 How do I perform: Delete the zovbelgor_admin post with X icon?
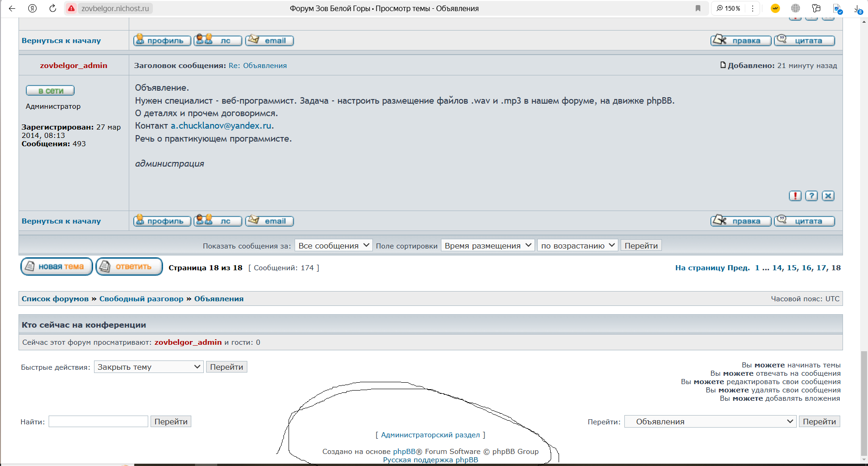point(828,196)
